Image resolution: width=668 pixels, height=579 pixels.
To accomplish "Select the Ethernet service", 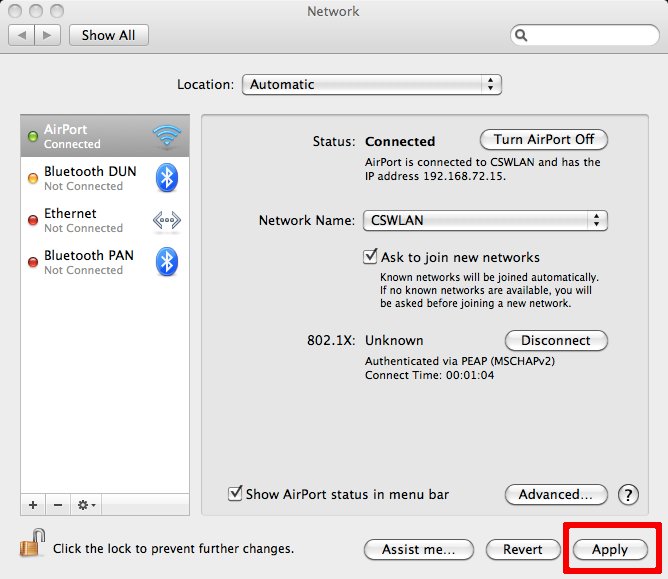I will [105, 220].
